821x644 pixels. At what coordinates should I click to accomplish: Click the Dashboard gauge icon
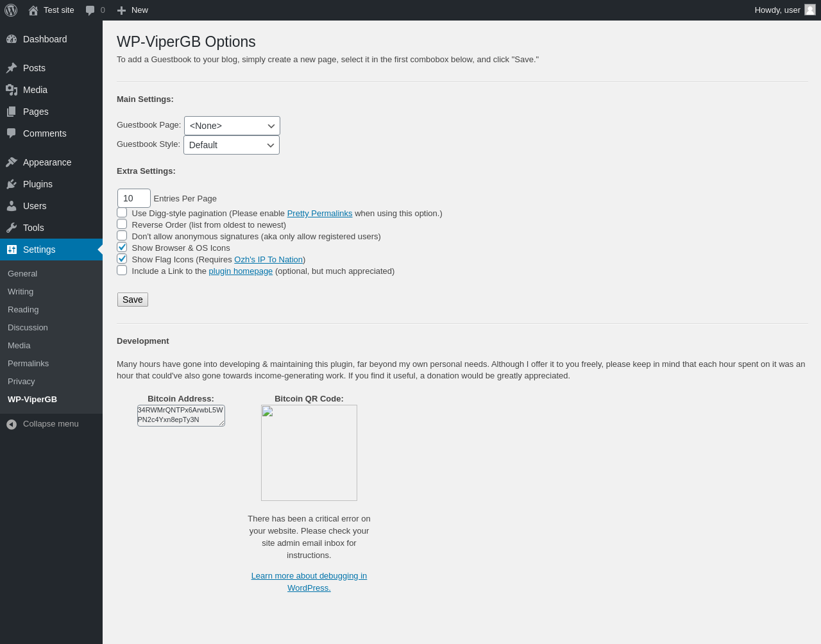pyautogui.click(x=12, y=39)
